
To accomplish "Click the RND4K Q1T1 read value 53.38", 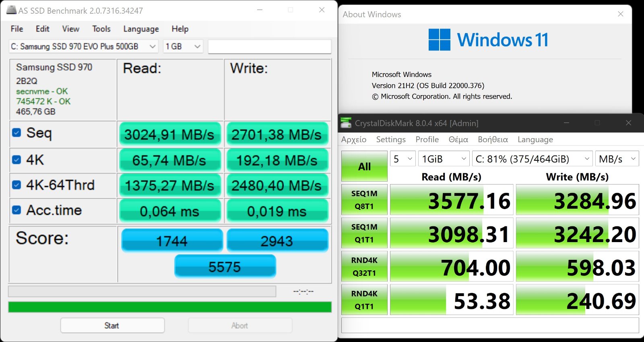I will (452, 300).
